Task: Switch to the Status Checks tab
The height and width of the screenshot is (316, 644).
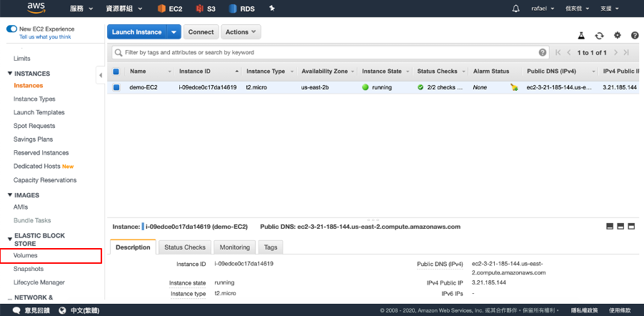Action: pyautogui.click(x=185, y=247)
